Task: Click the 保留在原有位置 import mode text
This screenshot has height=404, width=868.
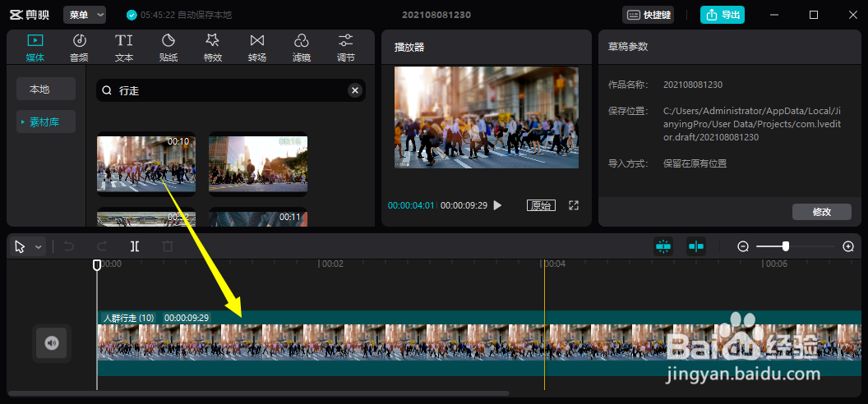Action: [695, 163]
